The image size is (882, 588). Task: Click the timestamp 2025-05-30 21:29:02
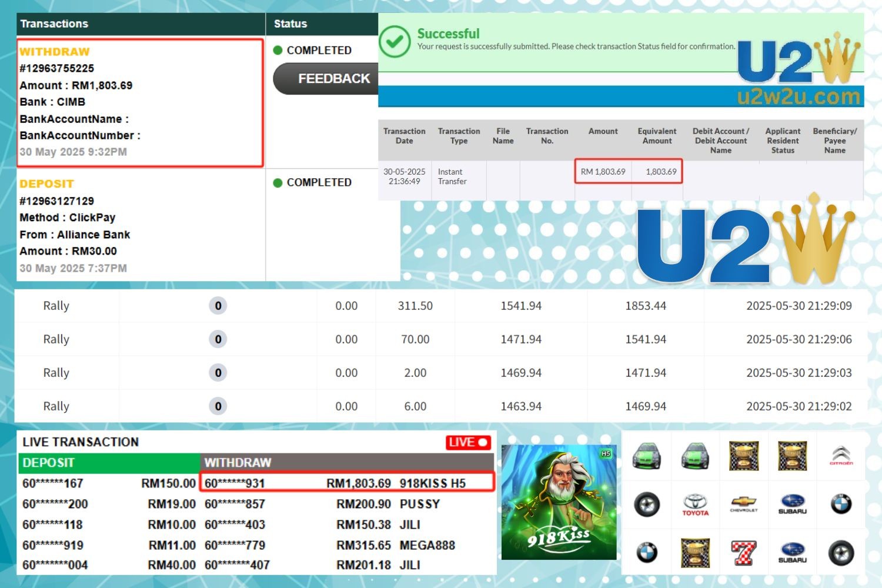tap(799, 406)
